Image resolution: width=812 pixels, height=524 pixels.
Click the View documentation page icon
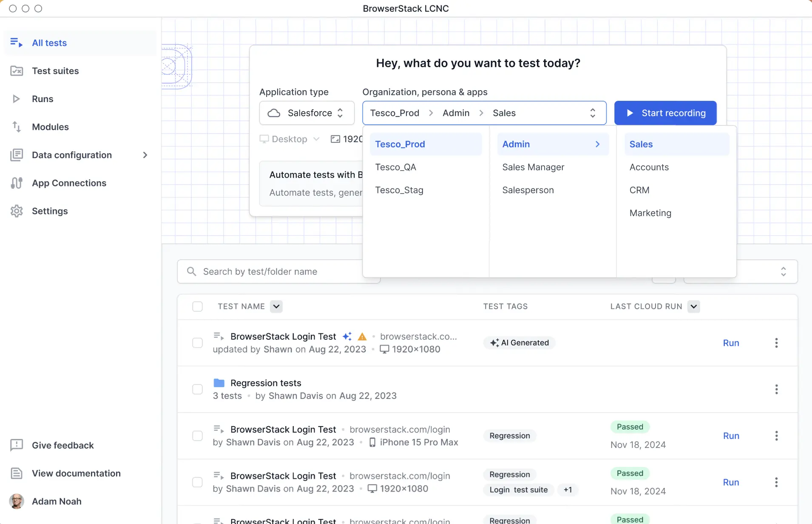(17, 473)
